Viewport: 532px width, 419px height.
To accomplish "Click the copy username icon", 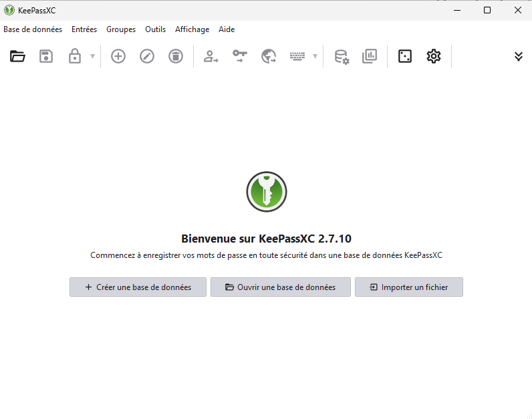I will 211,56.
